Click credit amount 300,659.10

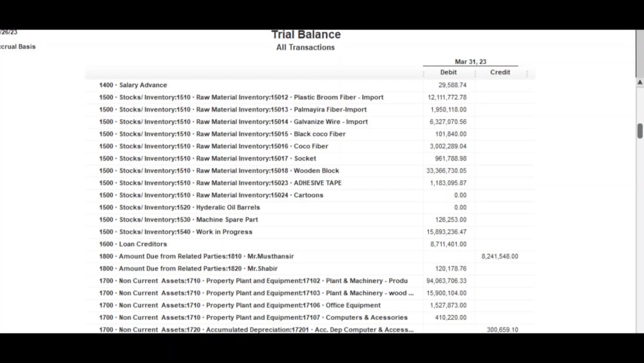coord(502,329)
